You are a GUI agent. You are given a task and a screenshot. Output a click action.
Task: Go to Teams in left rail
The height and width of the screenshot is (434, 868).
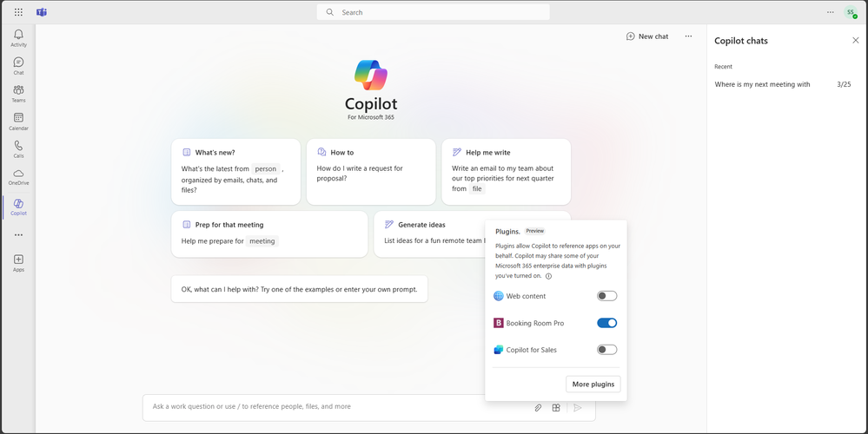pos(18,93)
